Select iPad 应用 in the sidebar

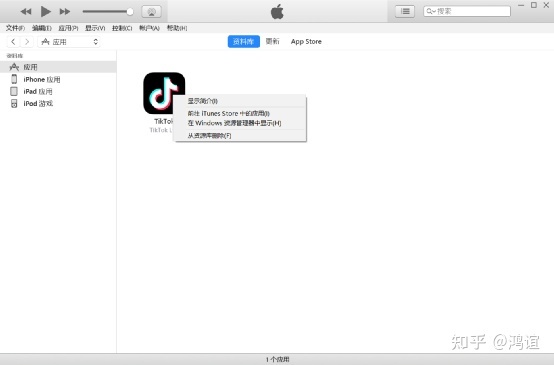tap(58, 92)
